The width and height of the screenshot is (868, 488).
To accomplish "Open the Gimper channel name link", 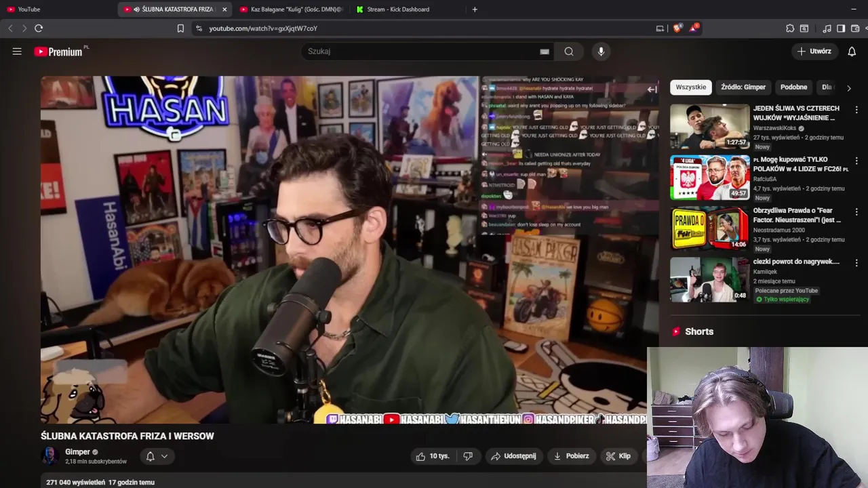I will point(77,452).
